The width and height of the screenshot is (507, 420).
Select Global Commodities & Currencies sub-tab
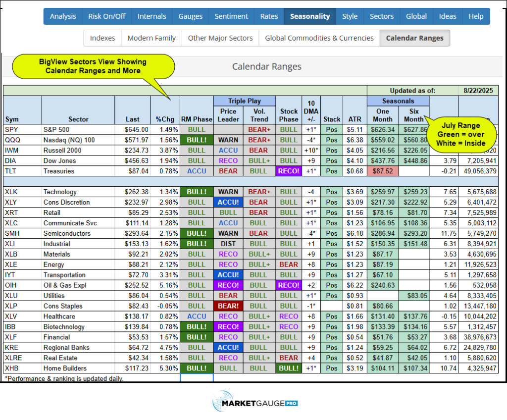click(x=319, y=38)
